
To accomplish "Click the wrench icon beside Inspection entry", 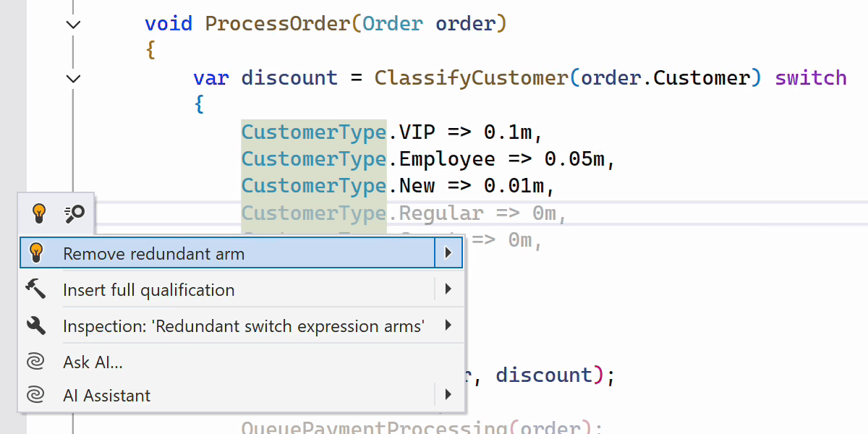I will tap(35, 325).
